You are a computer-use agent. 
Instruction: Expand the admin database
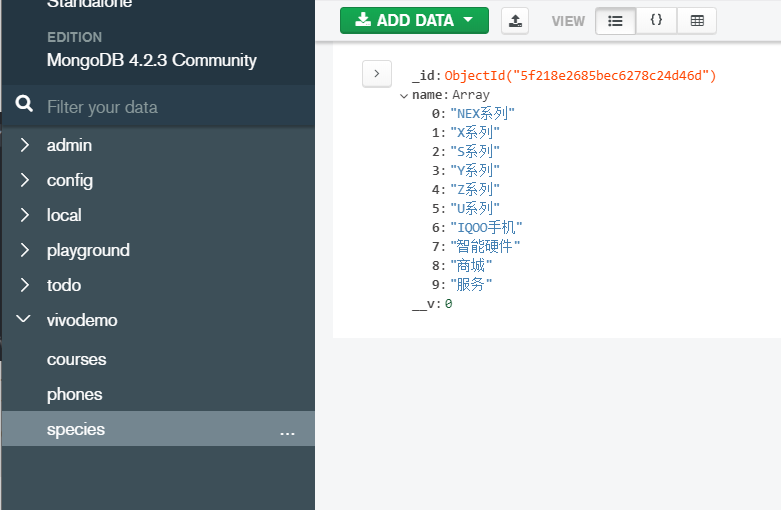pyautogui.click(x=24, y=145)
